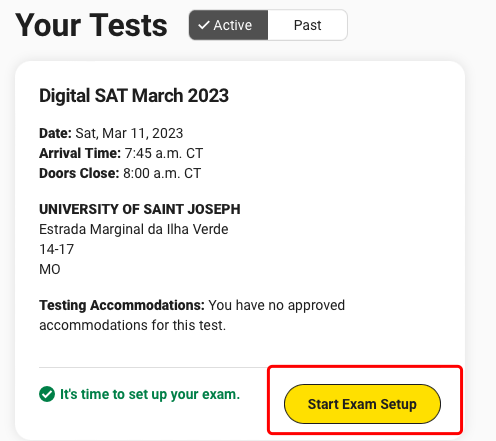Click the accommodations for this test line
Viewport: 496px width, 441px height.
click(x=132, y=325)
